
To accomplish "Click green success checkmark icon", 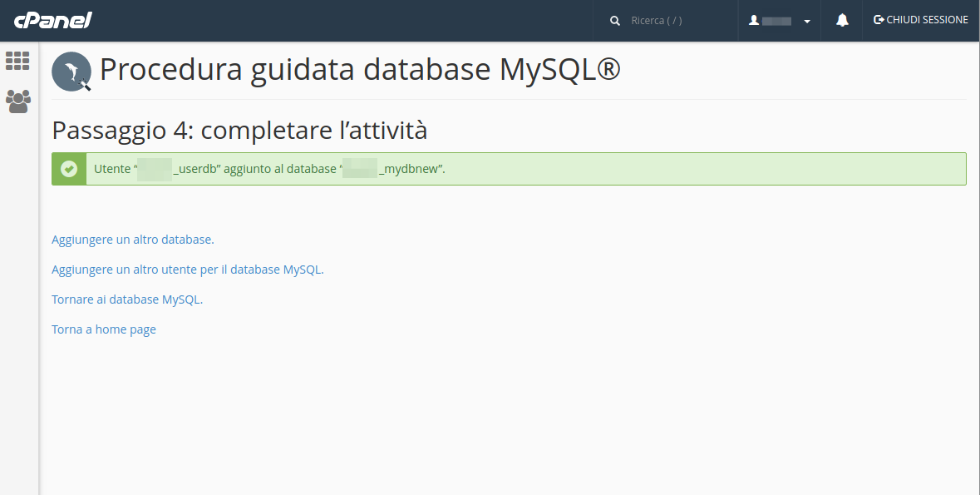I will tap(69, 169).
